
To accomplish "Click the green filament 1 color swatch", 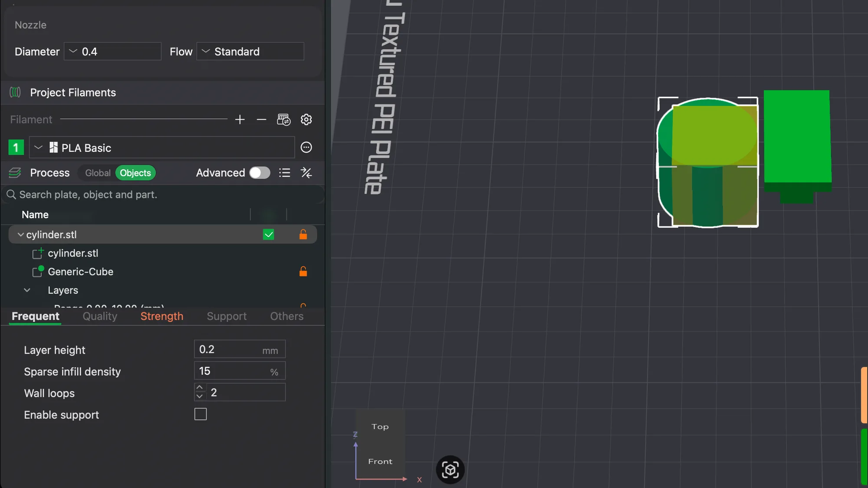I will [16, 147].
